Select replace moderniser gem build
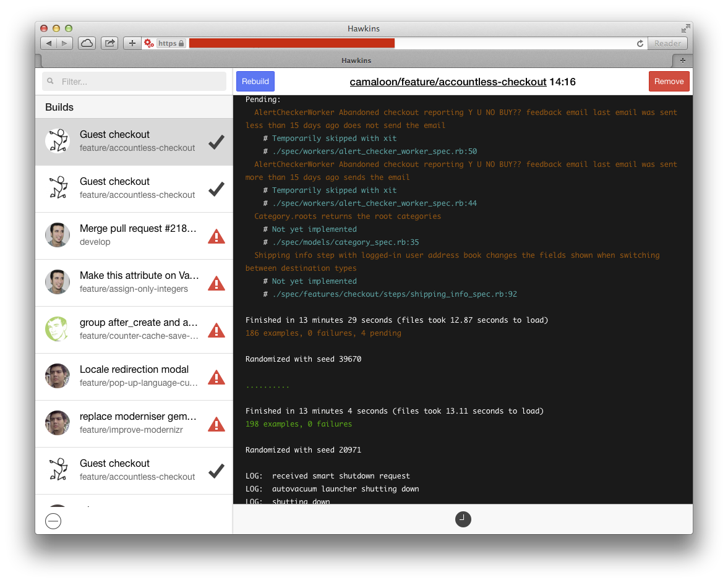The width and height of the screenshot is (728, 583). click(134, 423)
